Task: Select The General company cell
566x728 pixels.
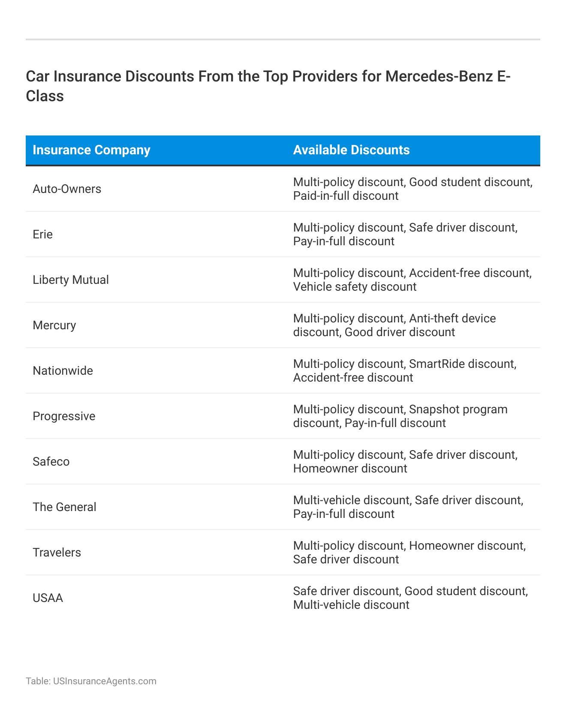Action: pyautogui.click(x=64, y=507)
